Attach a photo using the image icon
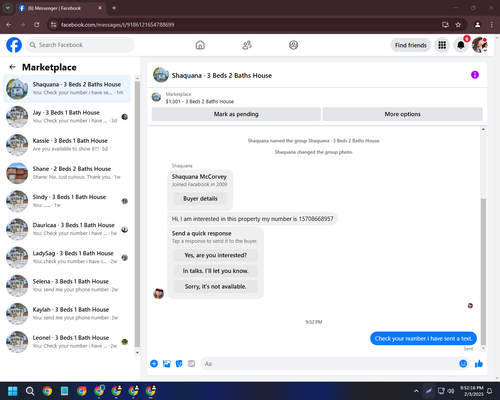This screenshot has height=400, width=500. click(167, 364)
